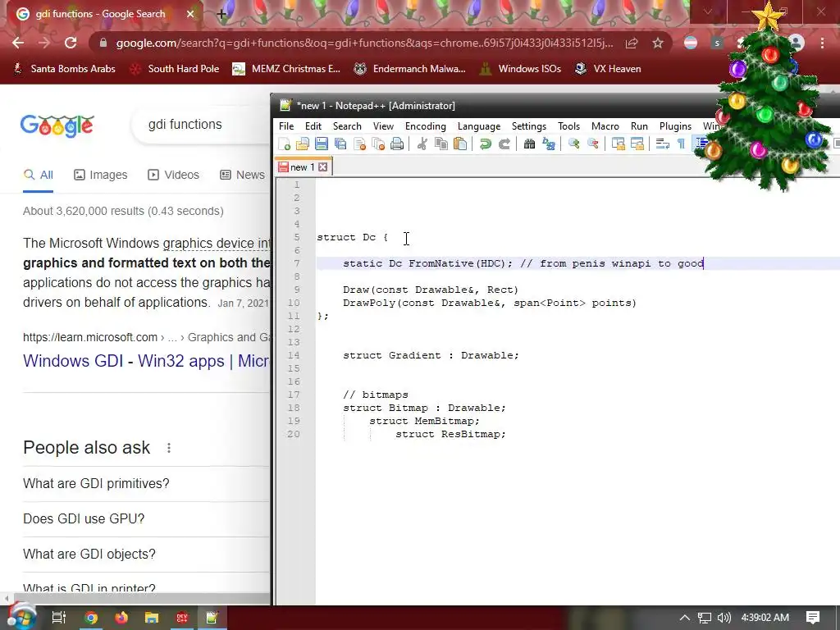840x630 pixels.
Task: Switch to Videos search results
Action: coord(173,176)
